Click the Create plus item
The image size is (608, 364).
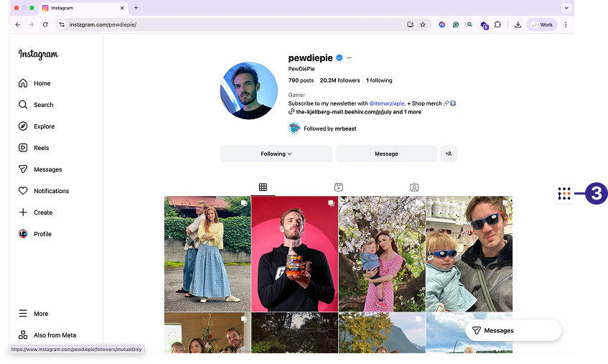[35, 213]
